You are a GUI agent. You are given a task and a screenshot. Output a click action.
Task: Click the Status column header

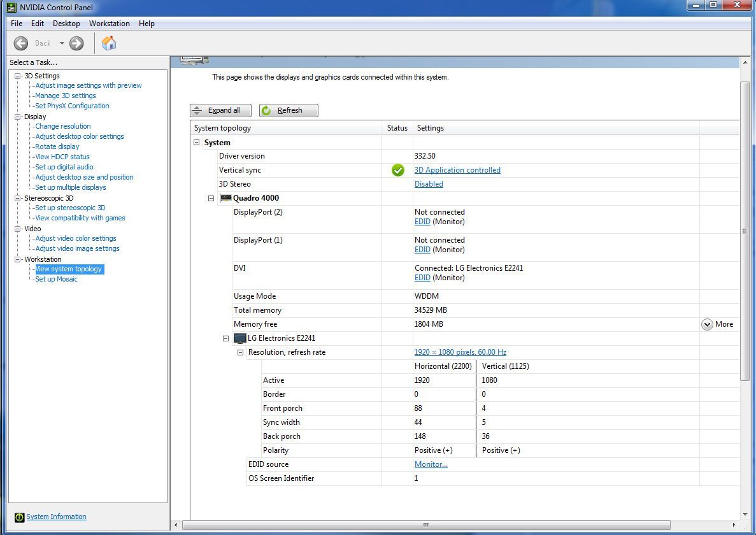tap(397, 128)
